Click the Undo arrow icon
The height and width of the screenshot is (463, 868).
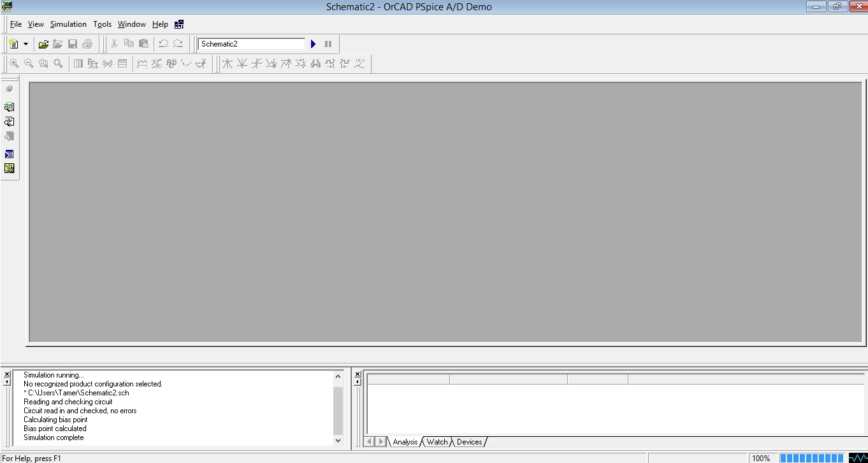tap(163, 44)
